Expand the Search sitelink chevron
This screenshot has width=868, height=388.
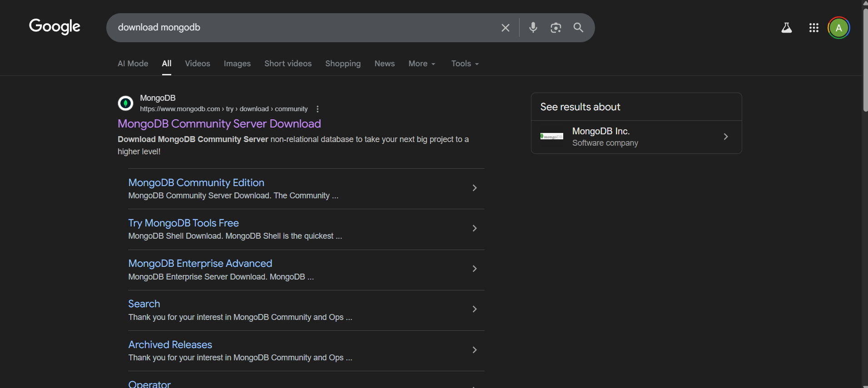[475, 309]
